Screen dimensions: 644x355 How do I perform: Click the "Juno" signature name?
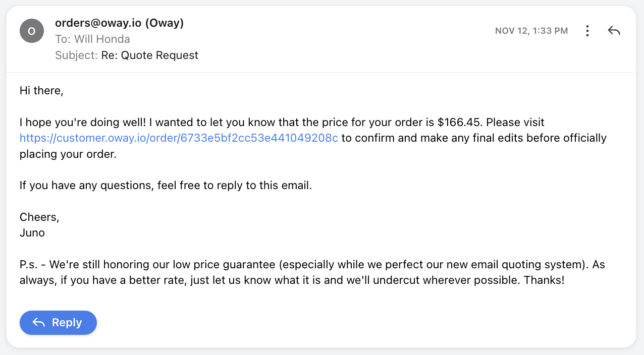coord(32,233)
